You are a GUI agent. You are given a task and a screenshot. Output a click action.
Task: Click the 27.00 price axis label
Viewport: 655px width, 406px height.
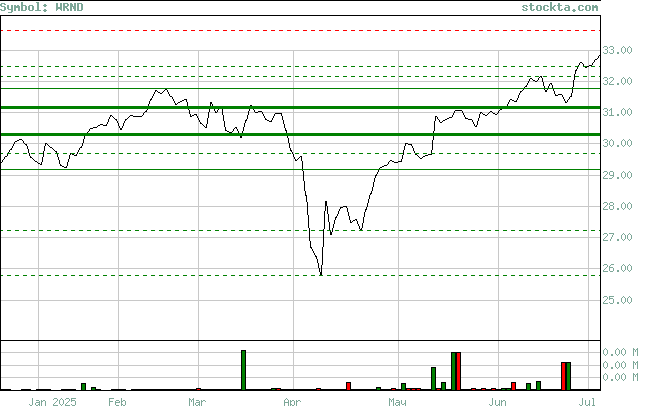click(x=617, y=237)
